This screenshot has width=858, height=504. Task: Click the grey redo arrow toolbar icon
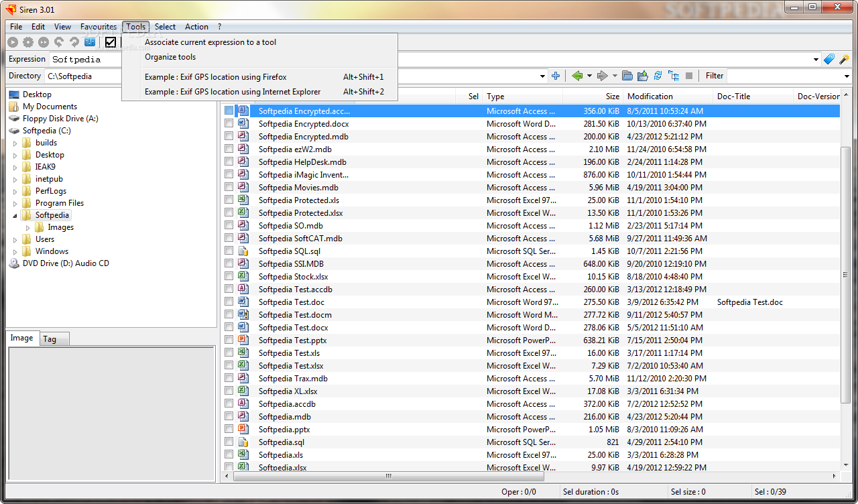74,42
